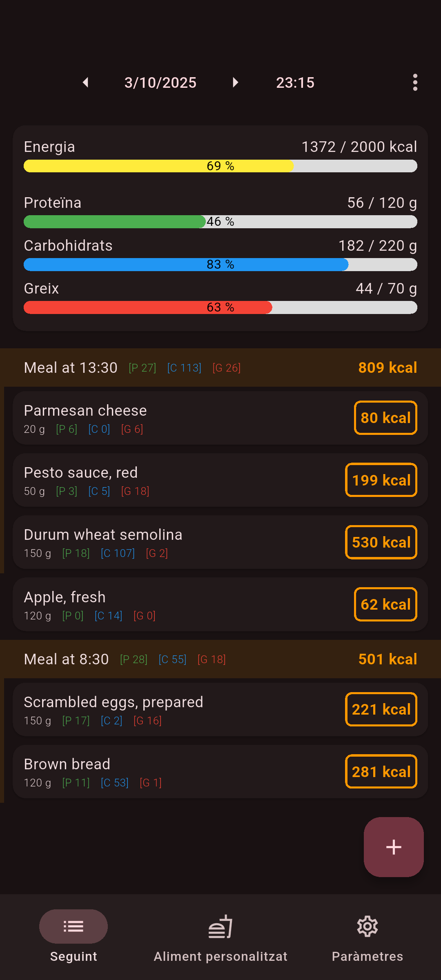Open Aliment personalitzat tab
Viewport: 441px width, 980px height.
point(220,936)
